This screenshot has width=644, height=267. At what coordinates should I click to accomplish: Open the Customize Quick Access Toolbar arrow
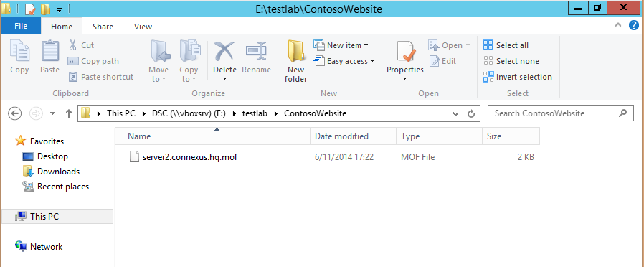coord(59,9)
